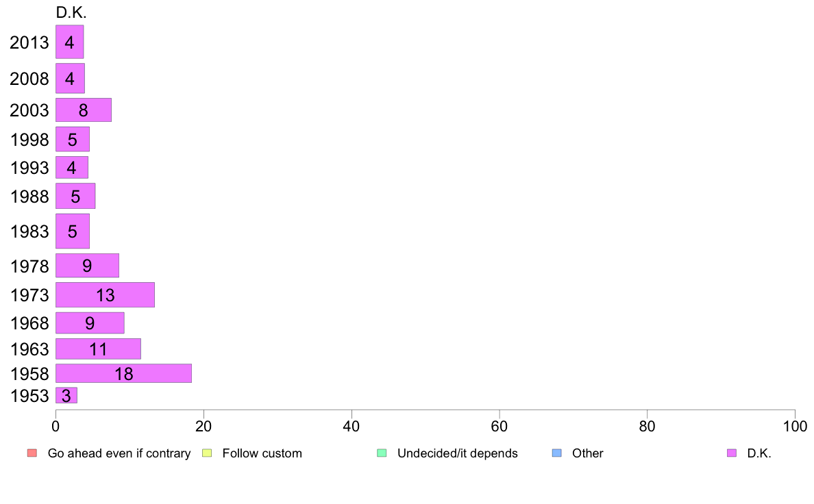The width and height of the screenshot is (814, 504).
Task: Click the D.K. chart title
Action: pyautogui.click(x=71, y=13)
